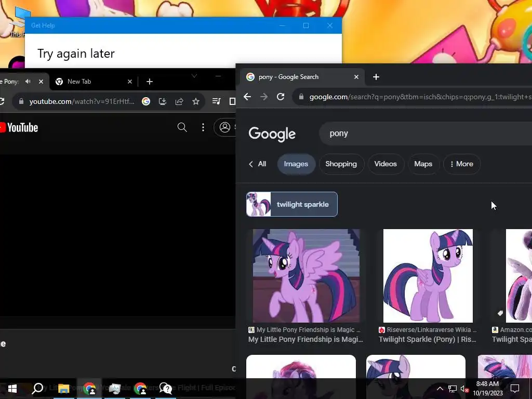Screen dimensions: 532x399
Task: Install YouTube app via address bar icon
Action: [x=163, y=101]
